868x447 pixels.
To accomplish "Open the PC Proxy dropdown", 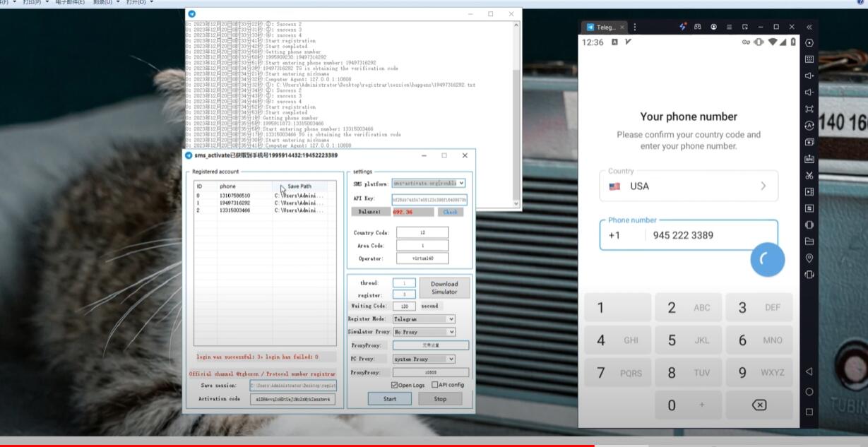I will (424, 359).
